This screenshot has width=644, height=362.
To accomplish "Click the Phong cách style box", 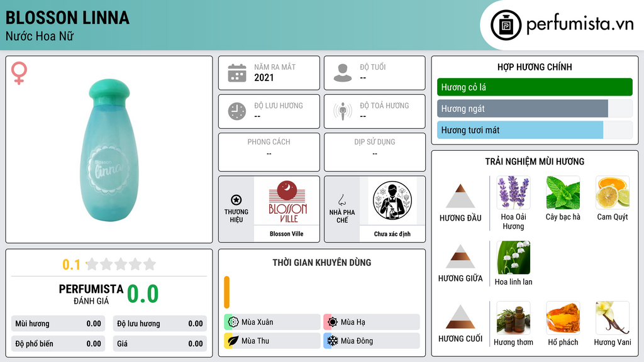I will pos(269,152).
